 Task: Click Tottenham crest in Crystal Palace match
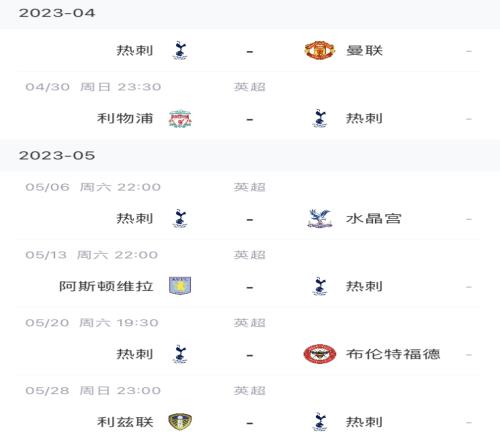(180, 219)
